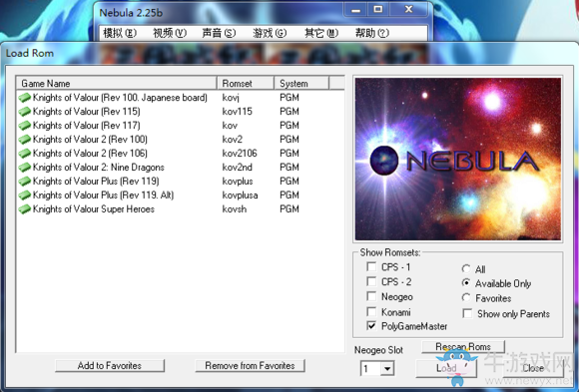
Task: Select the Available Only radio button
Action: click(466, 283)
